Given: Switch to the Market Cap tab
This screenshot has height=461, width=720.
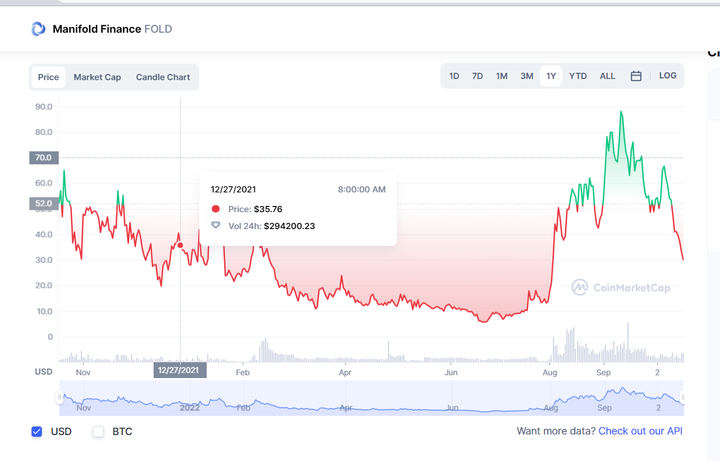Looking at the screenshot, I should pyautogui.click(x=97, y=77).
